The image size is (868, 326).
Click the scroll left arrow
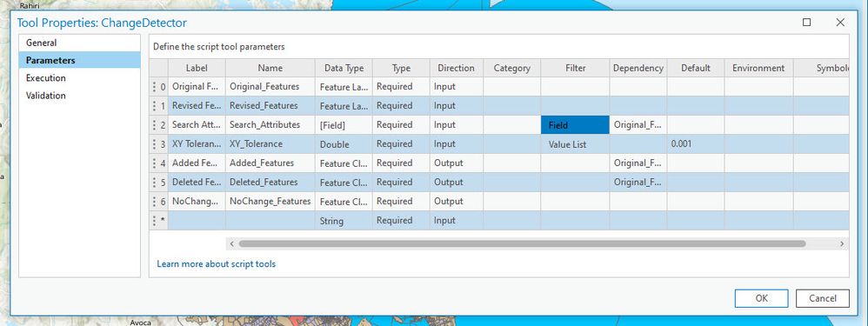coord(232,243)
